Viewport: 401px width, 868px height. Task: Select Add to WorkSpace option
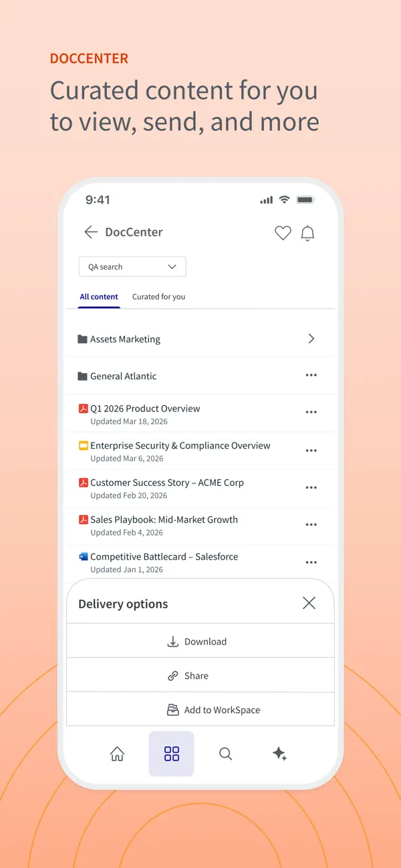[200, 710]
